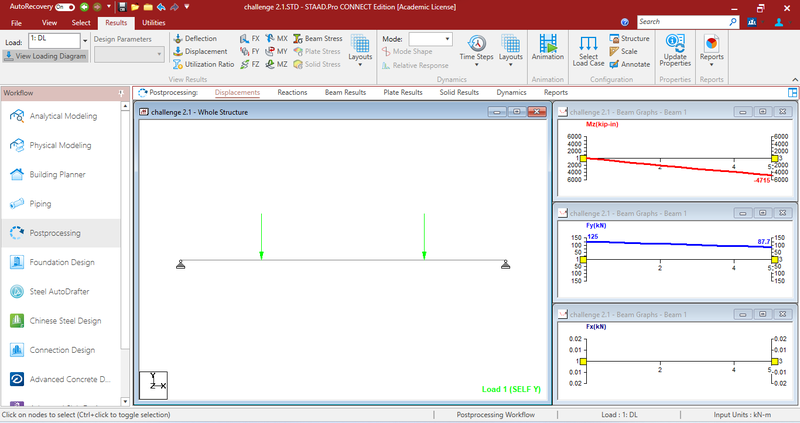Open Foundation Design workflow
Screen dimensions: 800x423
click(x=61, y=262)
